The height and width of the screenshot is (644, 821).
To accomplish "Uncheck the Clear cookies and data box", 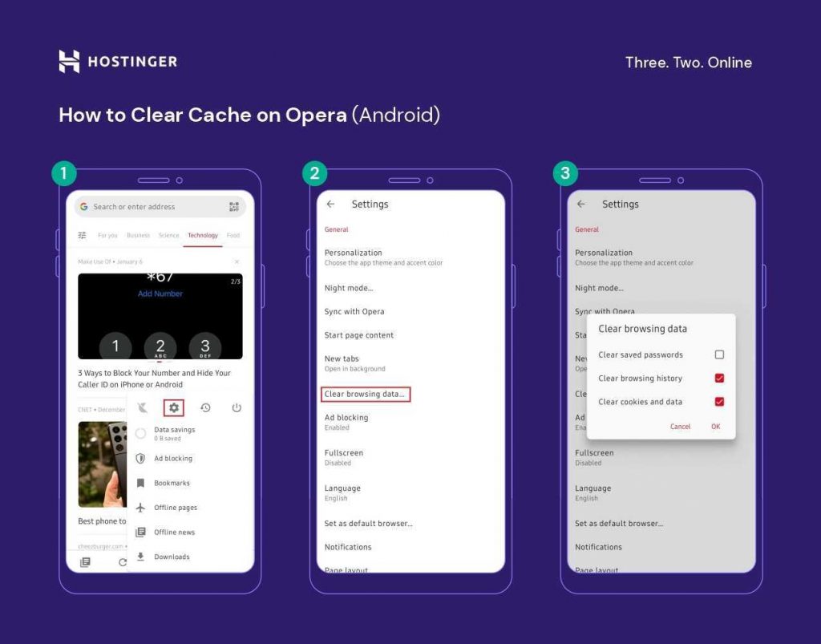I will pyautogui.click(x=719, y=402).
